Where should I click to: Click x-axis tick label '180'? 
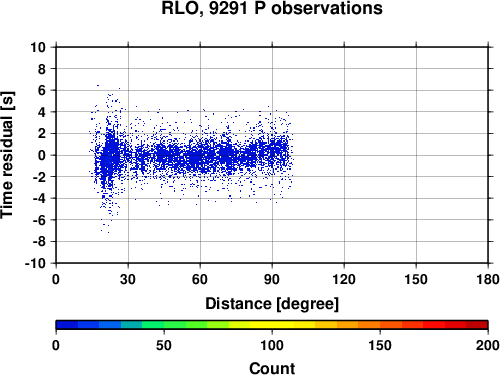click(488, 279)
